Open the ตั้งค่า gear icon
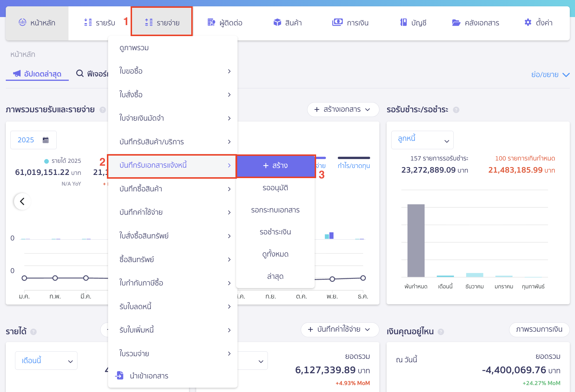The image size is (575, 392). 528,23
